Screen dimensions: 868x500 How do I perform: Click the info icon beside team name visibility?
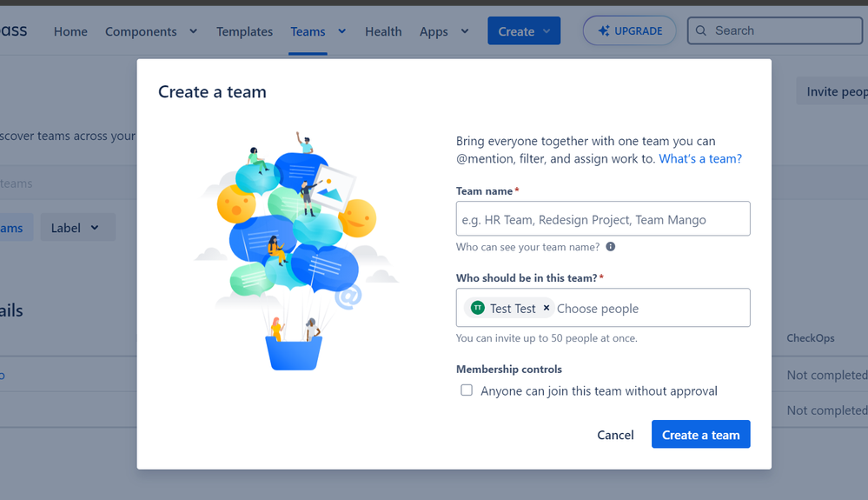pyautogui.click(x=611, y=246)
